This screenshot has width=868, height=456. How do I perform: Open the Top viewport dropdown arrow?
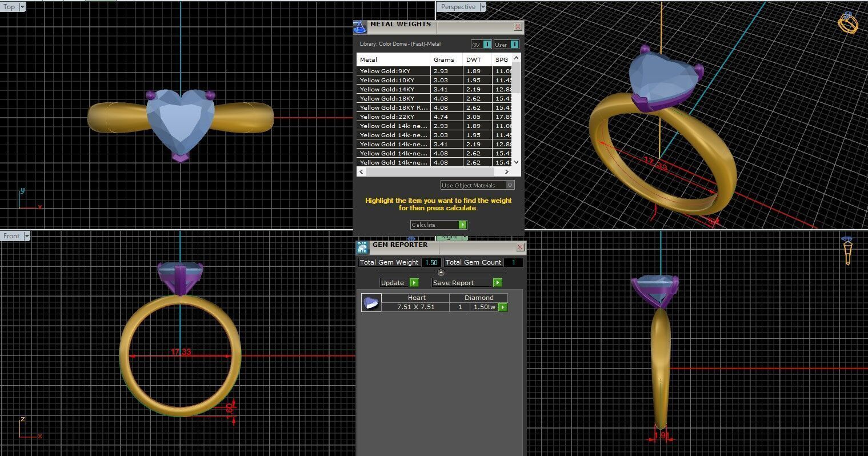click(22, 7)
